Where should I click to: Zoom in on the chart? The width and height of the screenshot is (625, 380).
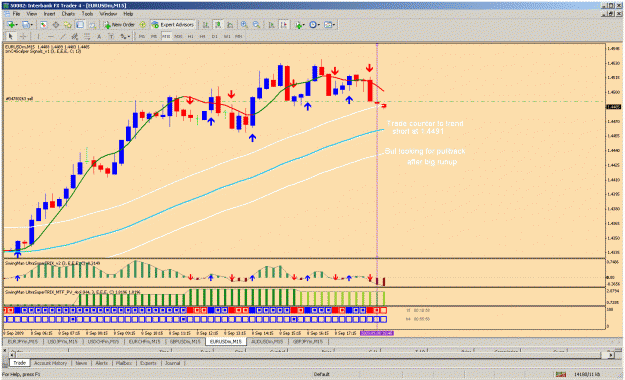point(244,25)
